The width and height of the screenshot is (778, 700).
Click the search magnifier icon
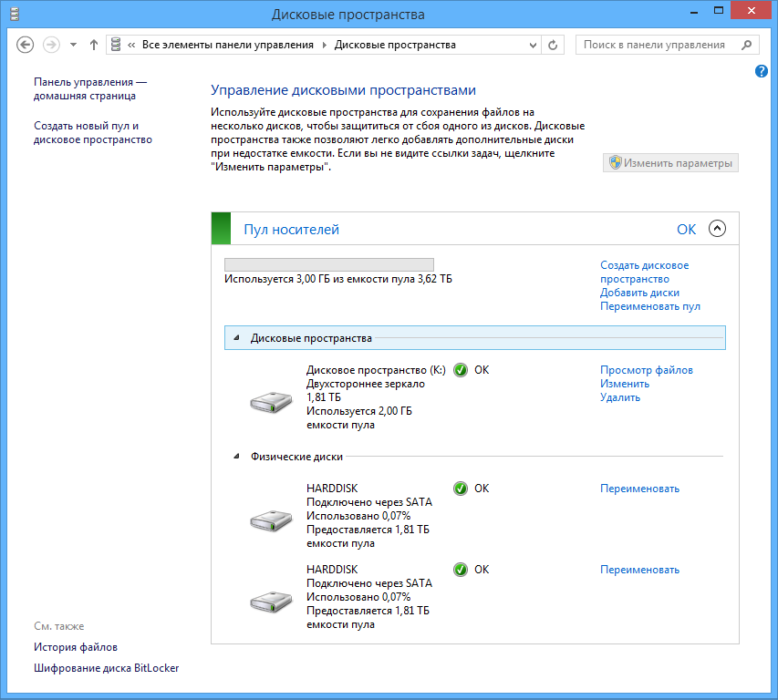point(746,44)
